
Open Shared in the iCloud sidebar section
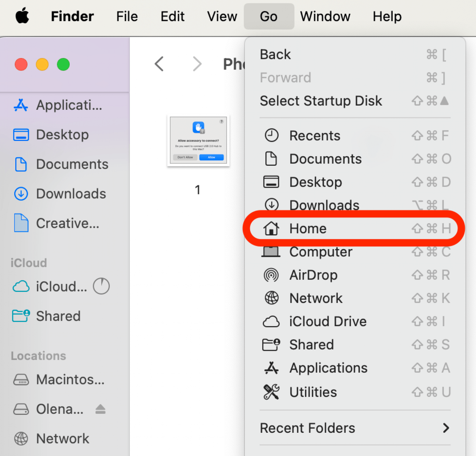click(x=58, y=316)
